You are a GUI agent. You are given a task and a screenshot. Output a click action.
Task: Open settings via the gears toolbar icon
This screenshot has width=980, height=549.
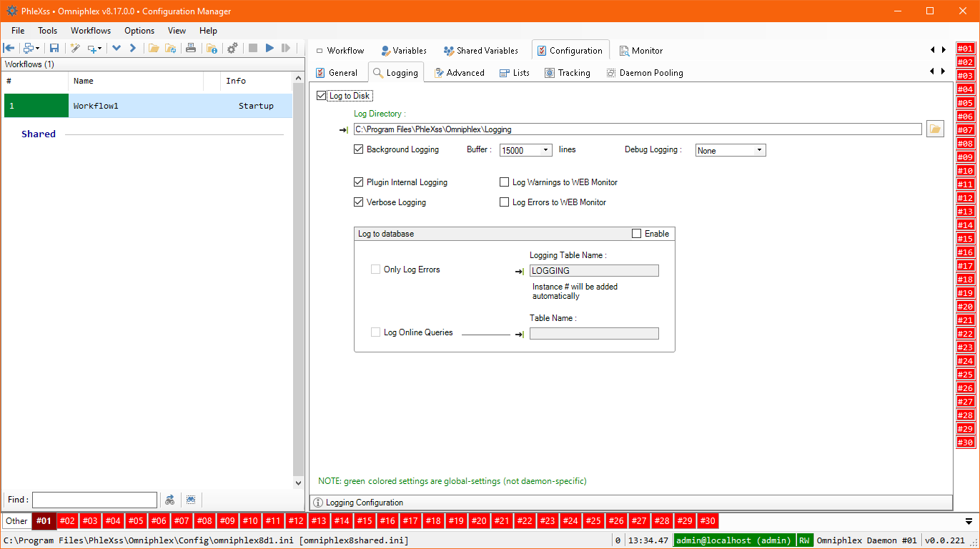(232, 48)
